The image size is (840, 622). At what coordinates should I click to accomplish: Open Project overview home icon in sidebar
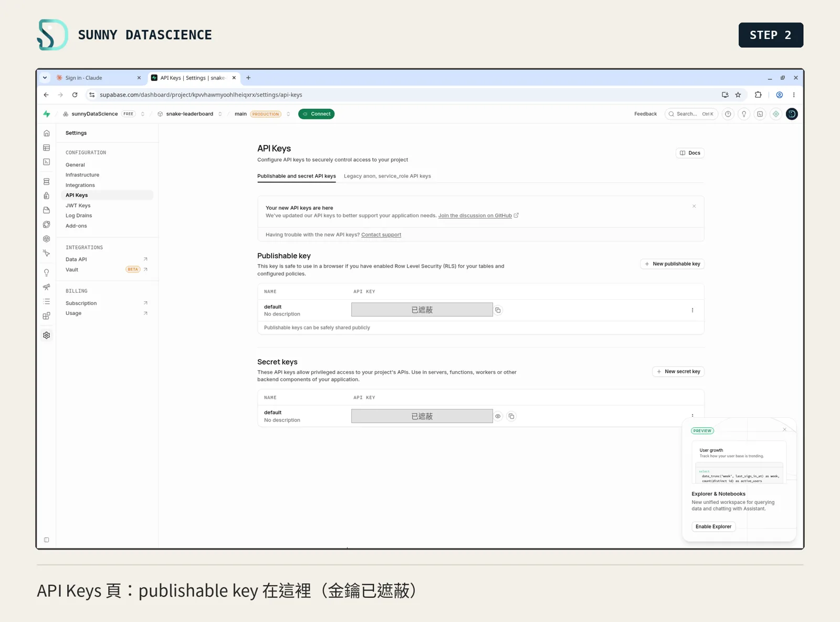point(47,133)
